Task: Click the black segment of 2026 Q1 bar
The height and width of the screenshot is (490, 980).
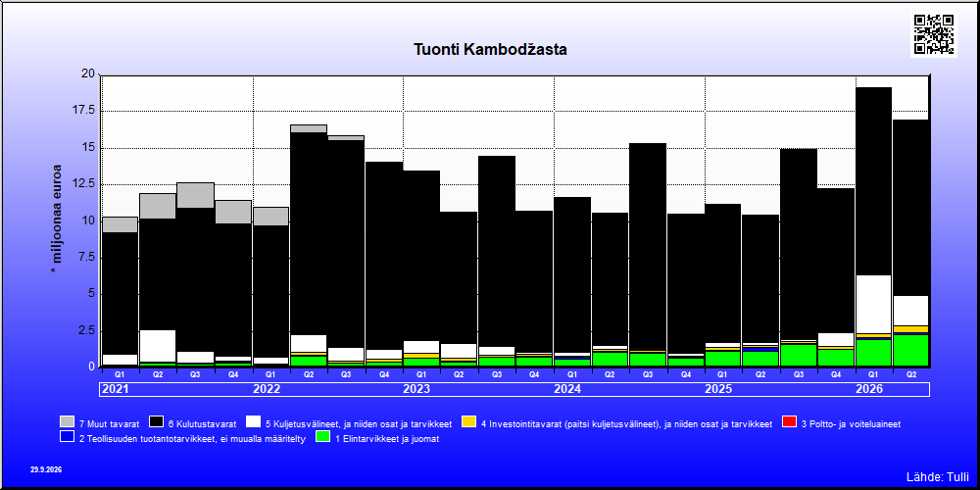Action: click(873, 181)
